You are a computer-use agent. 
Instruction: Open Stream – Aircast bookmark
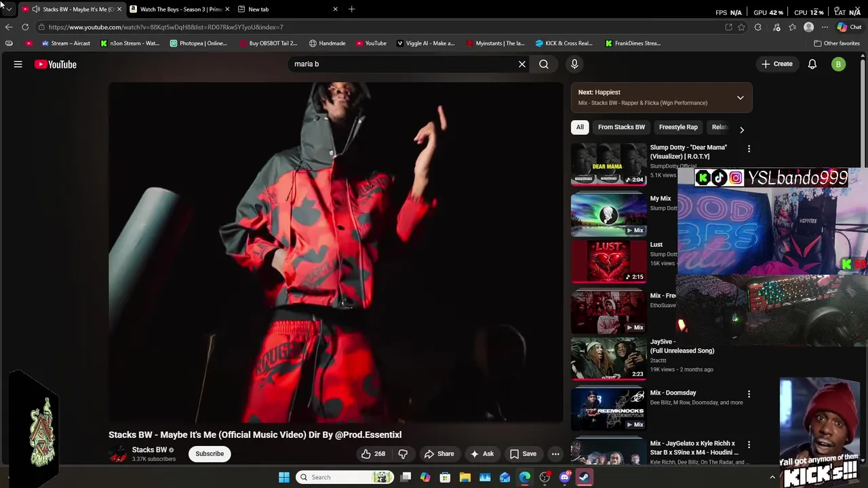tap(66, 43)
